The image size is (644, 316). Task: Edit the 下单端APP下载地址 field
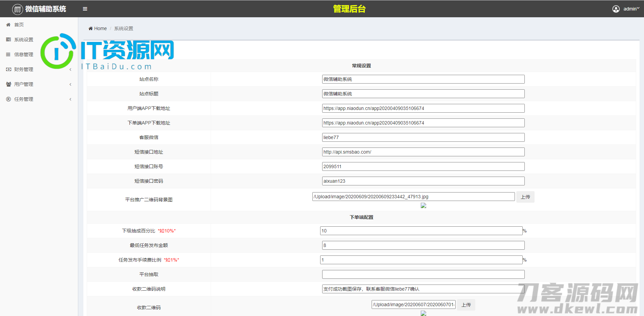point(423,123)
